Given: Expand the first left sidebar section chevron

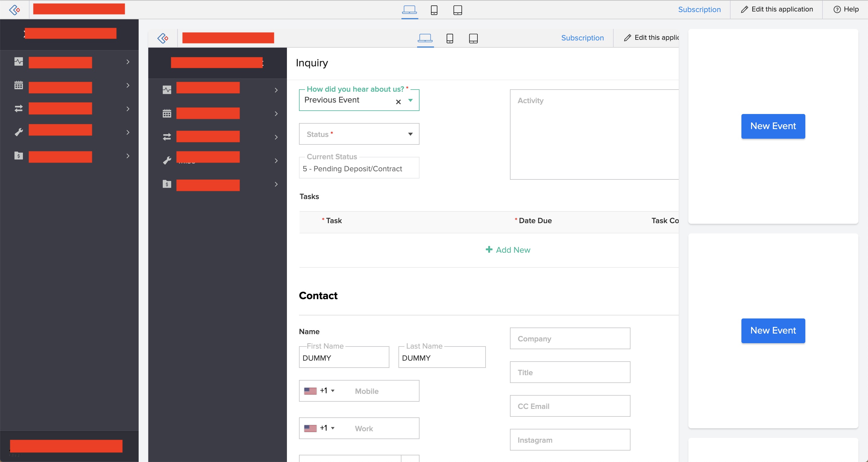Looking at the screenshot, I should 128,62.
